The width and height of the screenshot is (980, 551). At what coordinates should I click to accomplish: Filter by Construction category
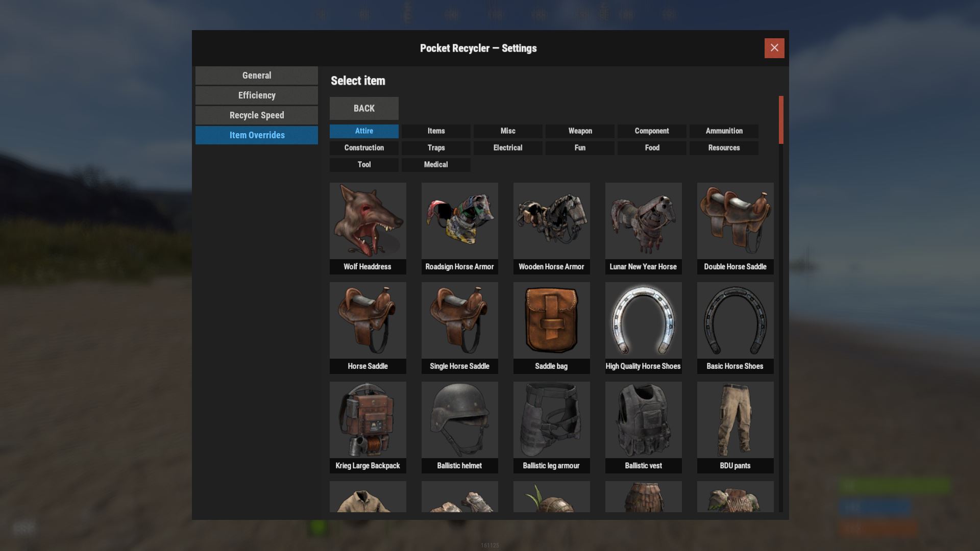[364, 148]
